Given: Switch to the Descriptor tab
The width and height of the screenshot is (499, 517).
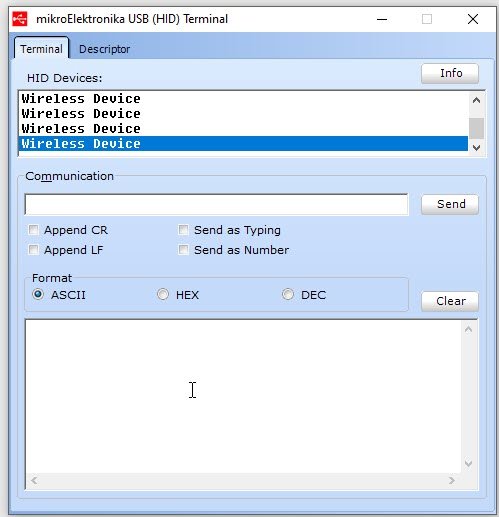Looking at the screenshot, I should pyautogui.click(x=104, y=49).
